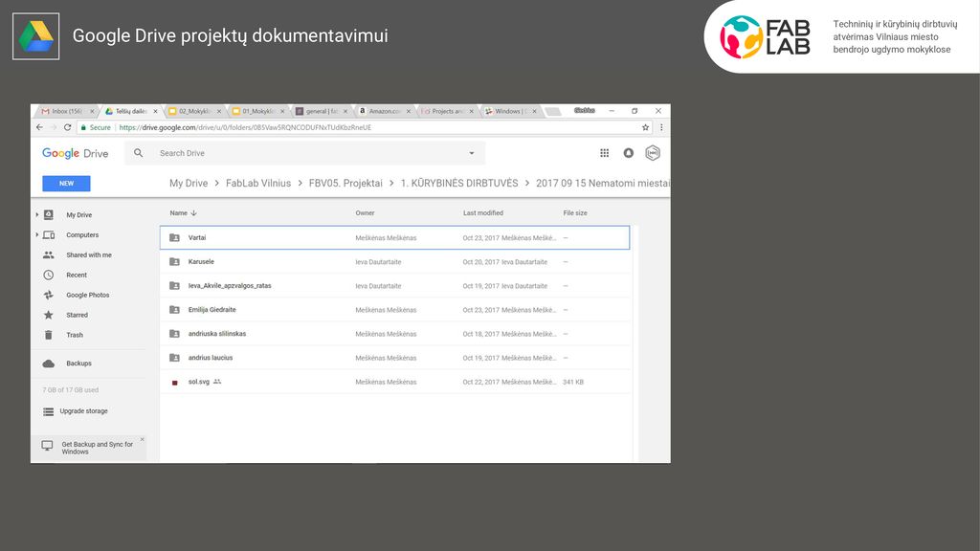Switch to the Inbox Gmail tab

coord(66,111)
